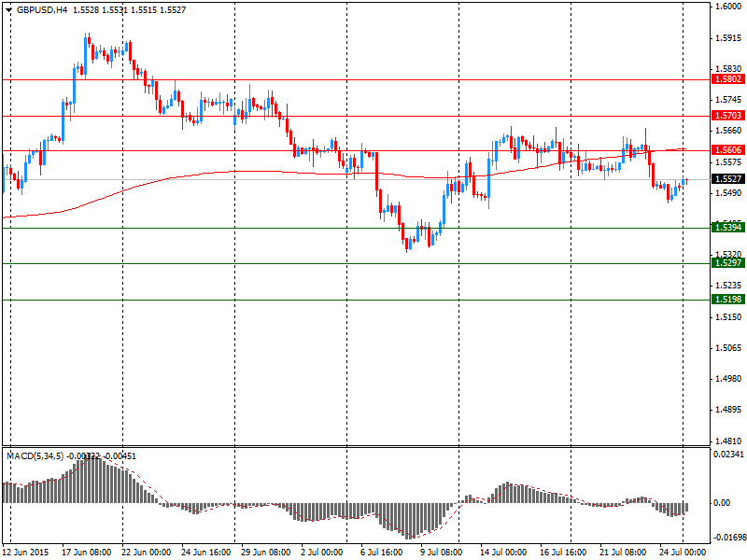The height and width of the screenshot is (560, 747).
Task: Click the 24 Jun 16:00 time label
Action: click(x=205, y=553)
